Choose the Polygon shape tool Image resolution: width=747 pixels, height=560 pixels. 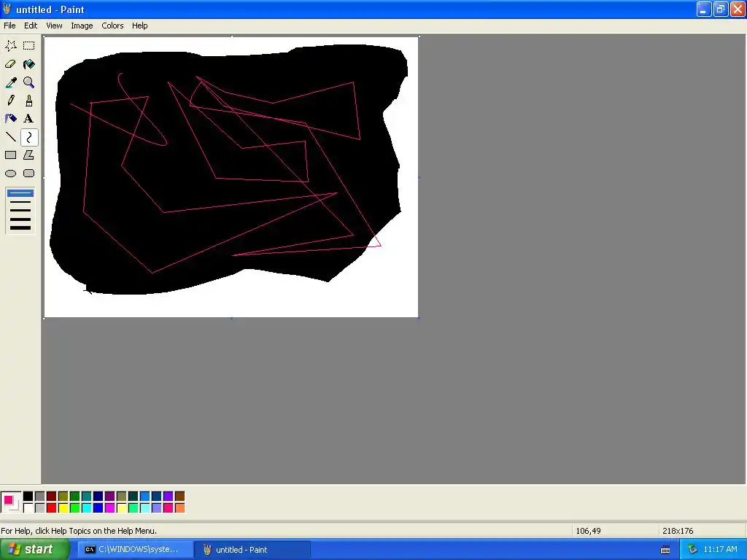click(29, 155)
